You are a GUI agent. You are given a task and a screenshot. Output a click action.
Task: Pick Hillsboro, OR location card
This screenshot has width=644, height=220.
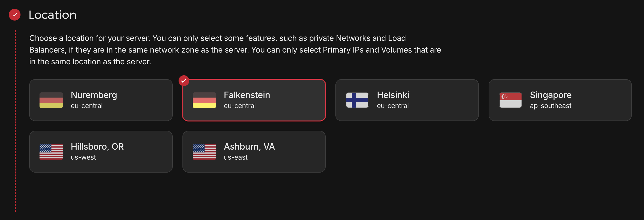point(101,152)
